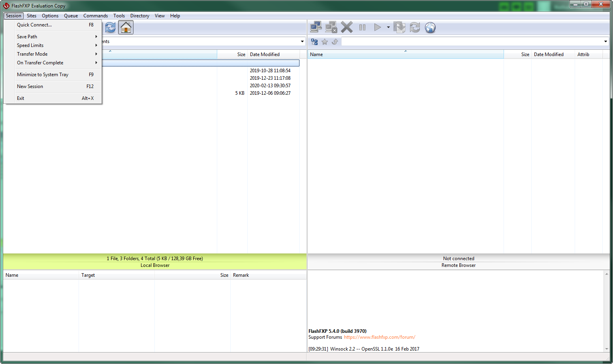
Task: Click the local Home folder icon
Action: pos(126,27)
